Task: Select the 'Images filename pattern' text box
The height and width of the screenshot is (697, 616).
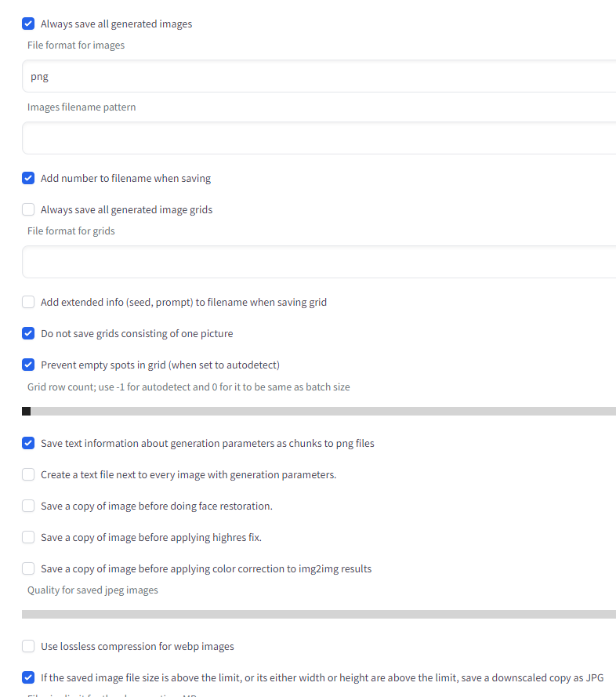Action: [235, 138]
